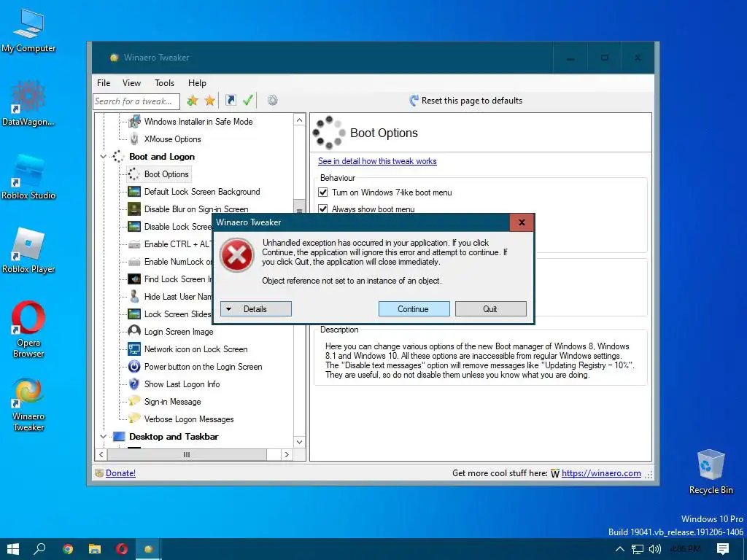Click tree horizontal scrollbar left arrow
This screenshot has width=747, height=560.
(101, 455)
